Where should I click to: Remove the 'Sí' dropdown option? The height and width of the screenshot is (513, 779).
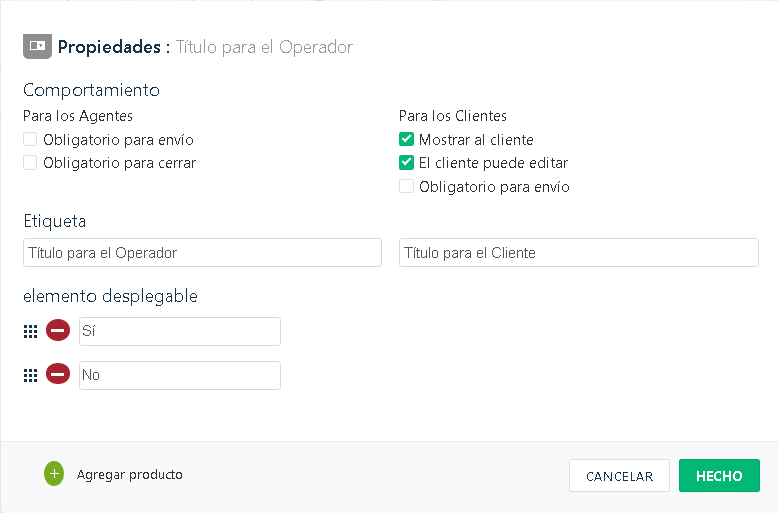pyautogui.click(x=58, y=330)
